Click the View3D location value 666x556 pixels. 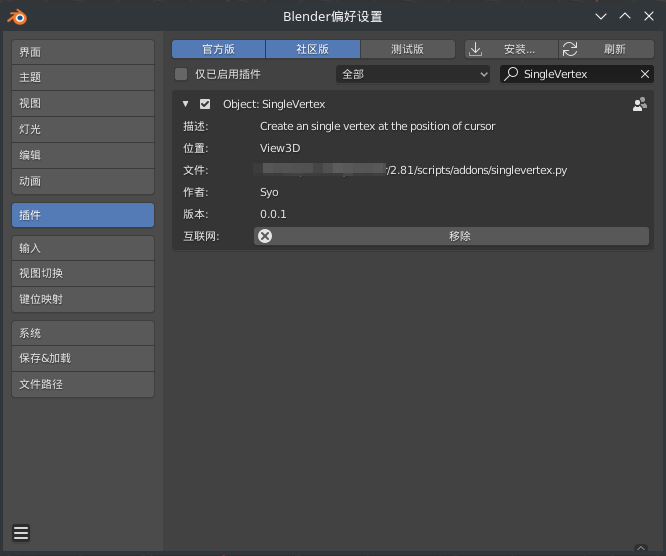[280, 148]
